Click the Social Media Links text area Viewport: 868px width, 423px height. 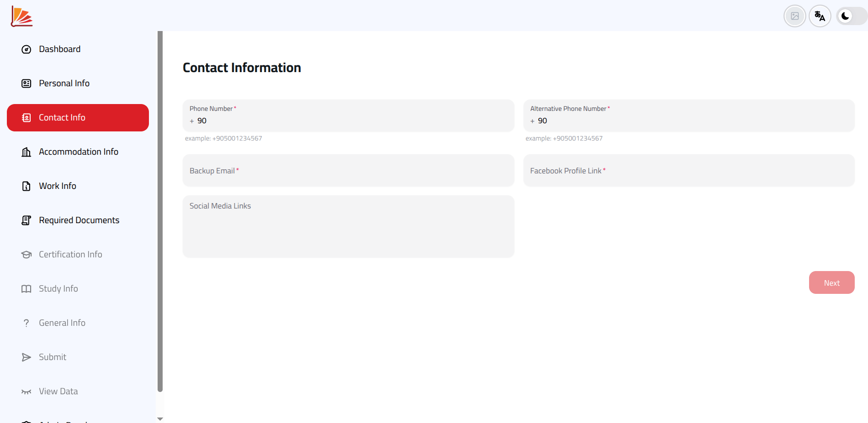point(348,226)
